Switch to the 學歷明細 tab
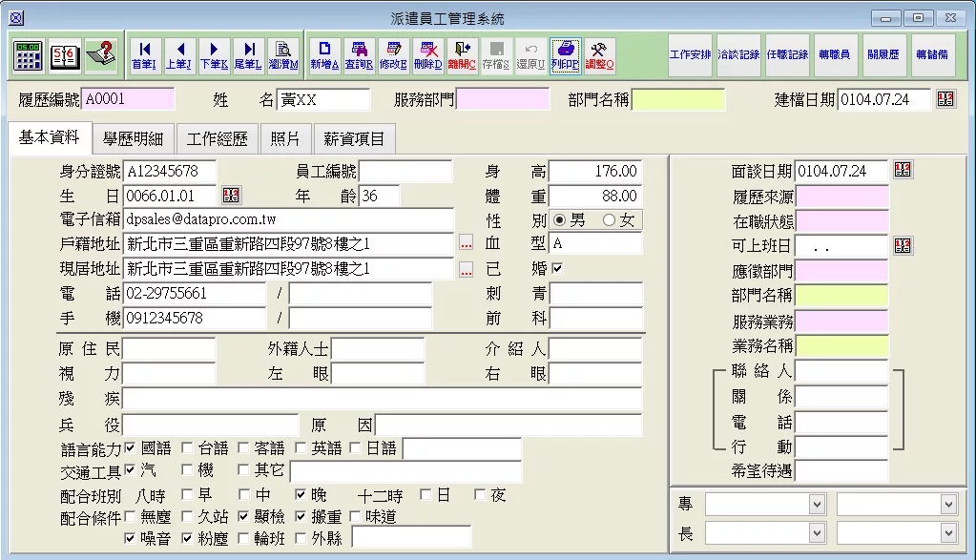976x560 pixels. click(x=133, y=139)
